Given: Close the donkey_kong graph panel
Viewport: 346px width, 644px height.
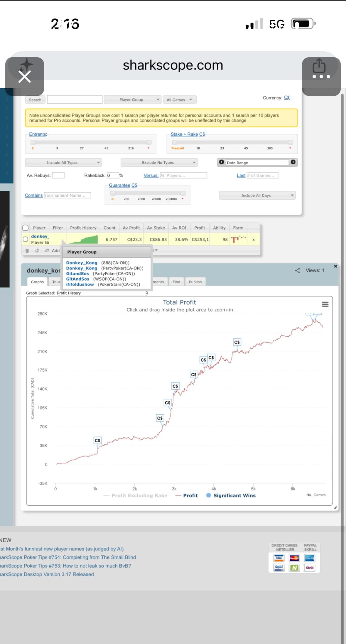Looking at the screenshot, I should (335, 266).
